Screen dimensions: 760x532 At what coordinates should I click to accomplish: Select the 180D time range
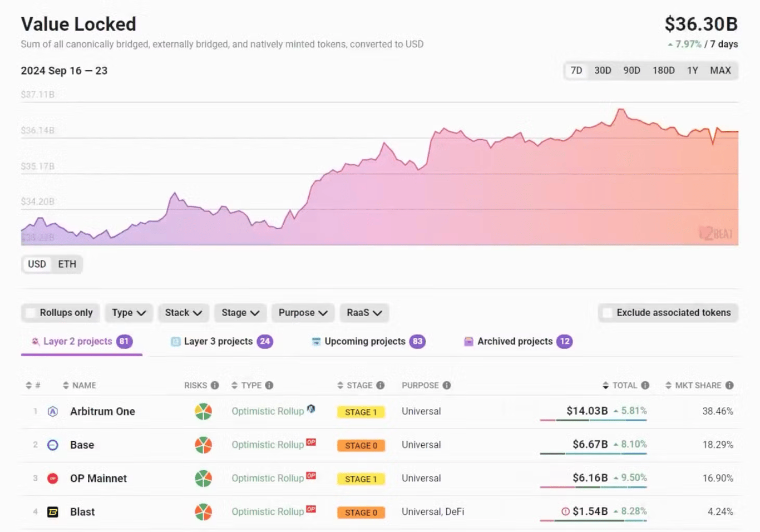[664, 71]
